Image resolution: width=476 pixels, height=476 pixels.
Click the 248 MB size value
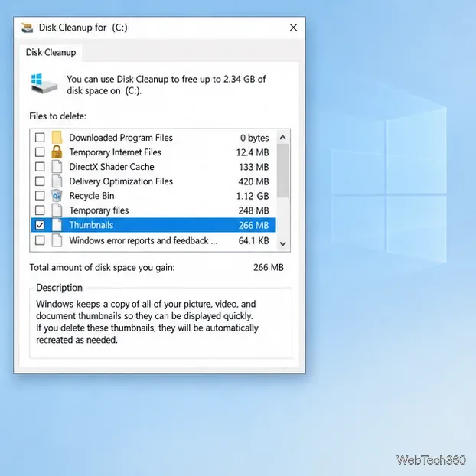[253, 210]
